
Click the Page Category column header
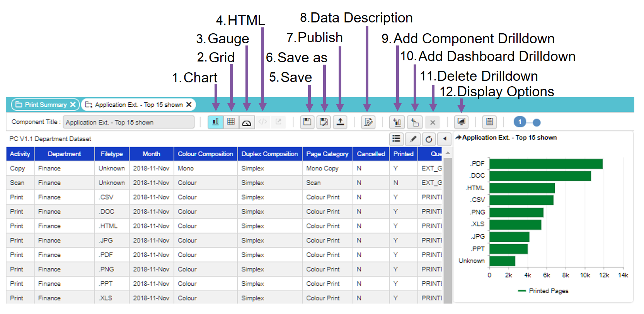pyautogui.click(x=327, y=154)
